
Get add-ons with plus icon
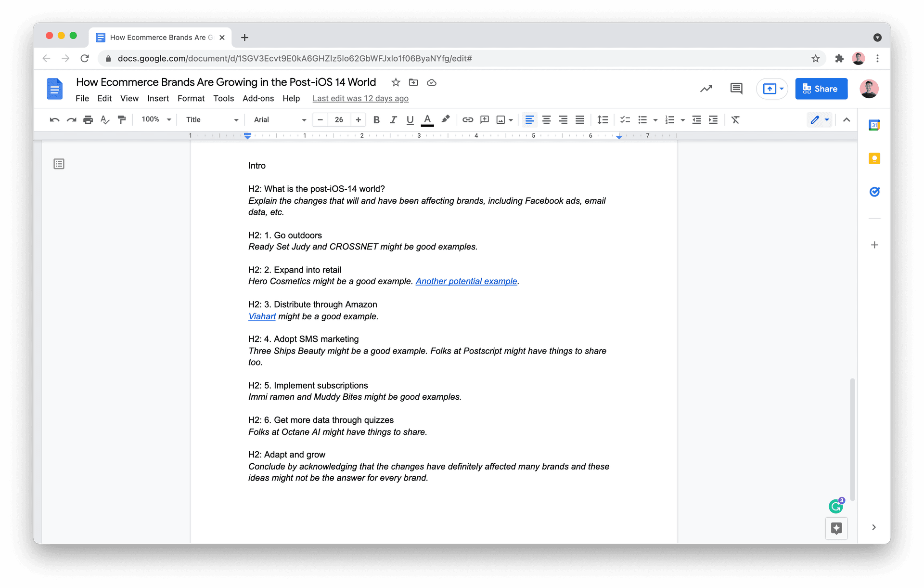tap(874, 245)
